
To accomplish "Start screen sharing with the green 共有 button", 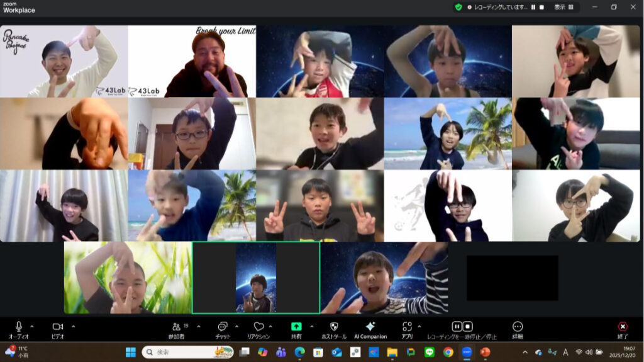I will coord(296,327).
